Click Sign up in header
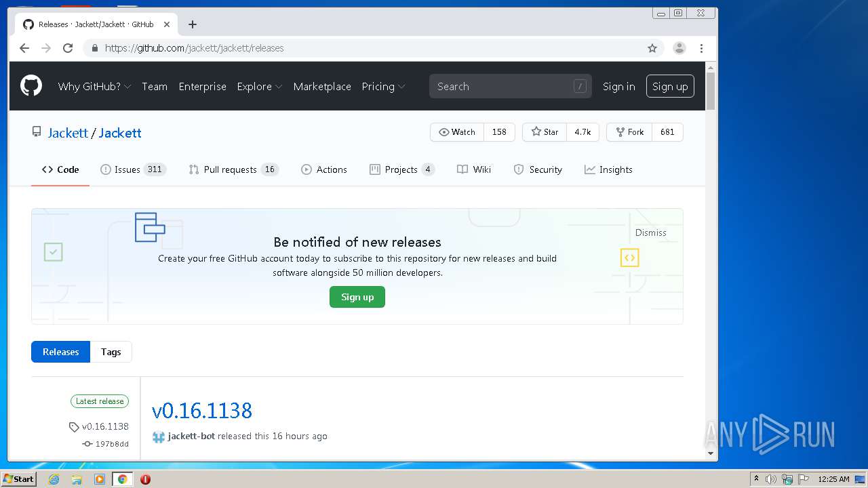This screenshot has width=868, height=488. (670, 86)
